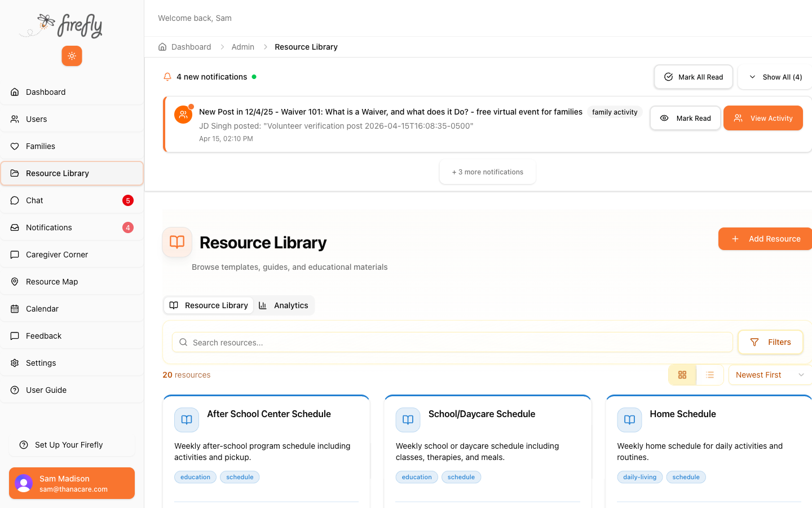Open Resource Map page
The width and height of the screenshot is (812, 508).
(72, 282)
